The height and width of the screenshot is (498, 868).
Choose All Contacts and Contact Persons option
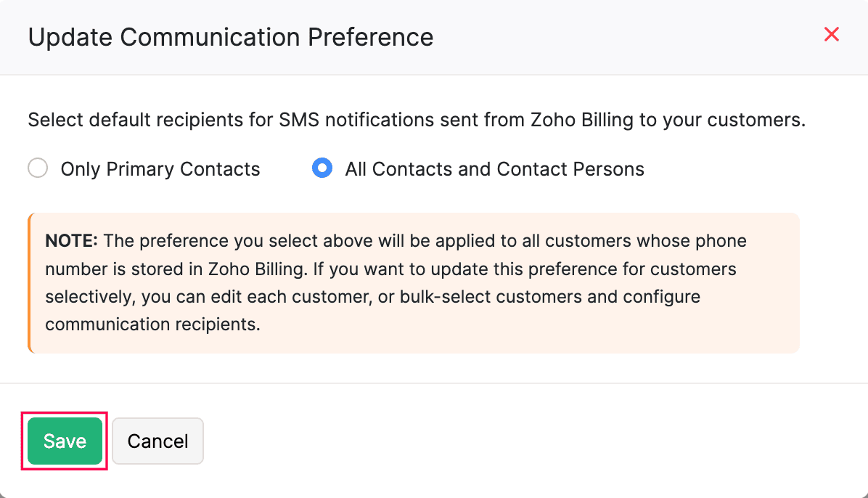(x=322, y=168)
